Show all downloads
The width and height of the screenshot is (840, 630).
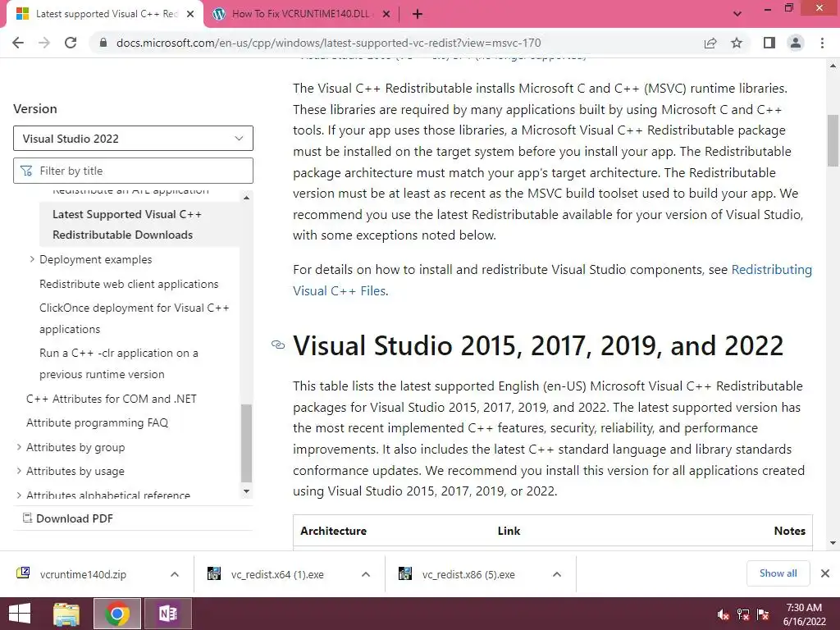(x=778, y=573)
